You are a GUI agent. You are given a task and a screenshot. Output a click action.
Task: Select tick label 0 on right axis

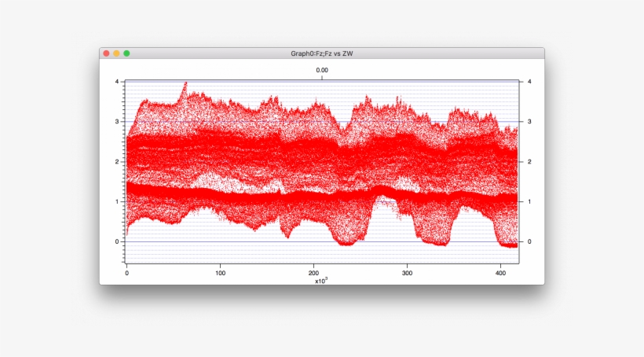(531, 241)
